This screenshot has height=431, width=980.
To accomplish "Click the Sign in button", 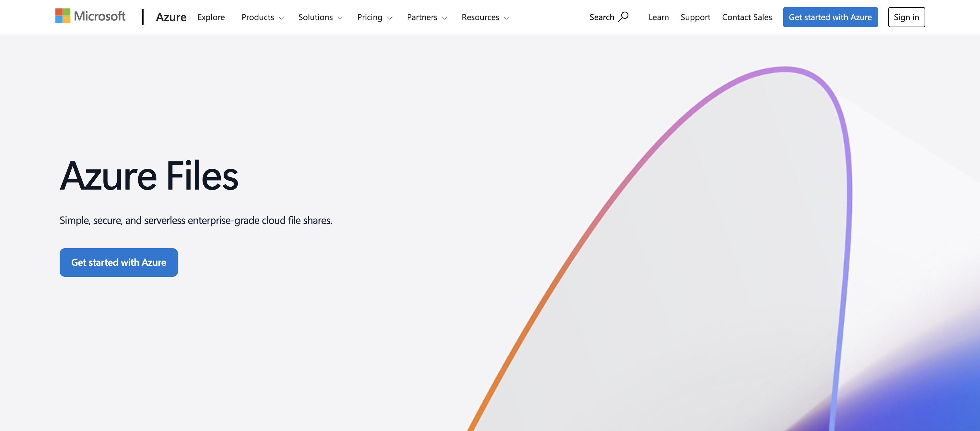I will pyautogui.click(x=906, y=17).
